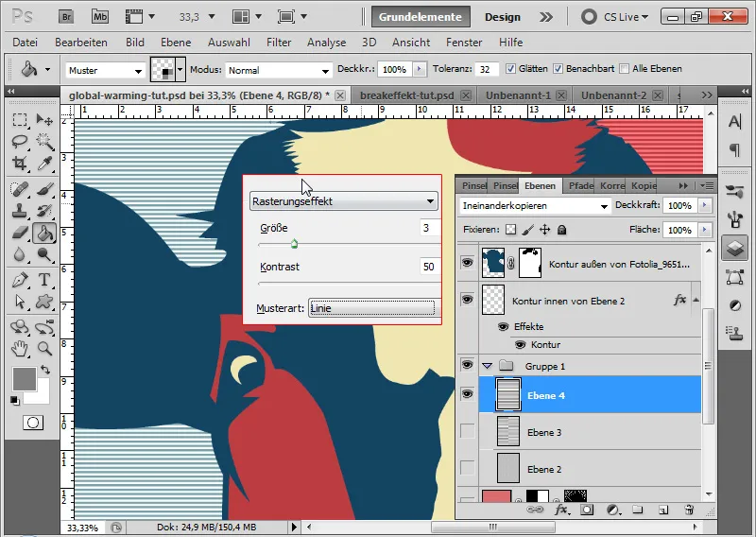This screenshot has height=537, width=756.
Task: Select the Brush tool
Action: [x=44, y=189]
